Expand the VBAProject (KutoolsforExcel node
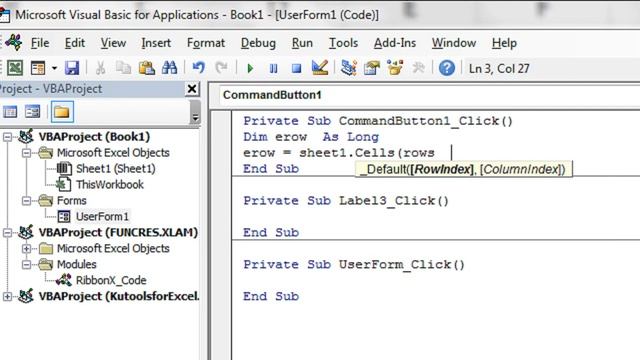 pyautogui.click(x=7, y=296)
